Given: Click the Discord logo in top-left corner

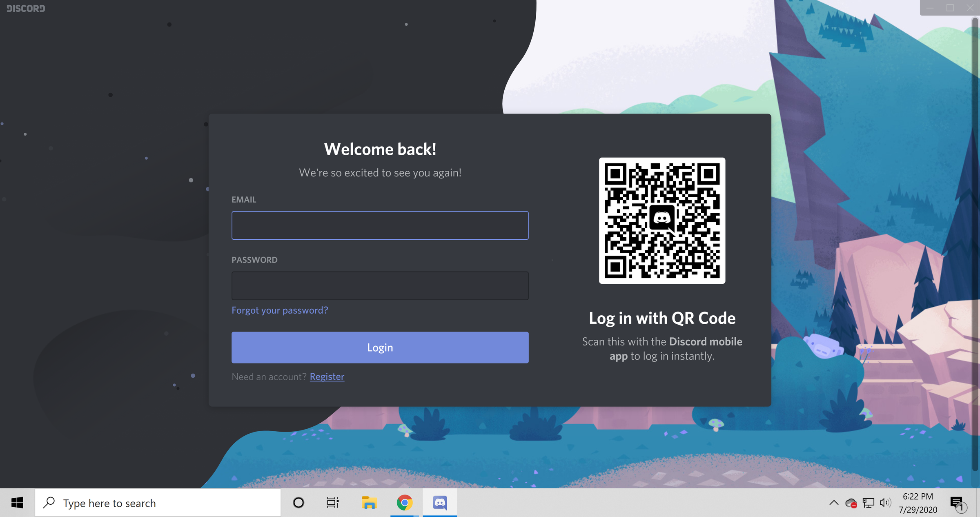Looking at the screenshot, I should (25, 8).
